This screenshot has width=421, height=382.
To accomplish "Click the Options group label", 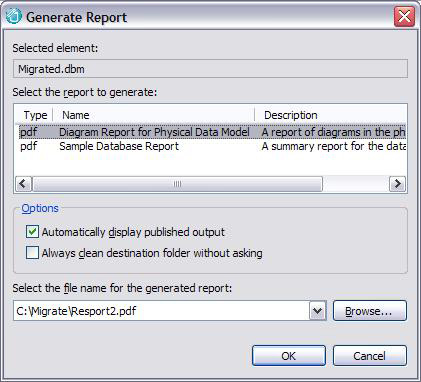I will click(x=40, y=208).
